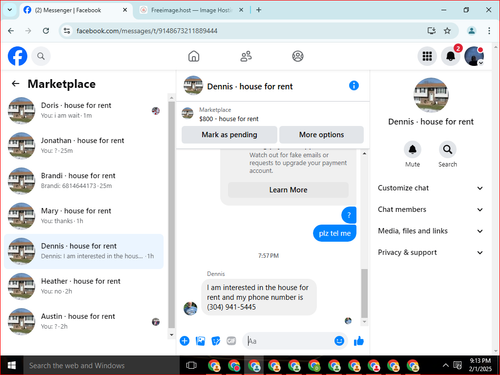The height and width of the screenshot is (375, 500).
Task: Click the chat messages scrollbar thumb
Action: pos(365,293)
